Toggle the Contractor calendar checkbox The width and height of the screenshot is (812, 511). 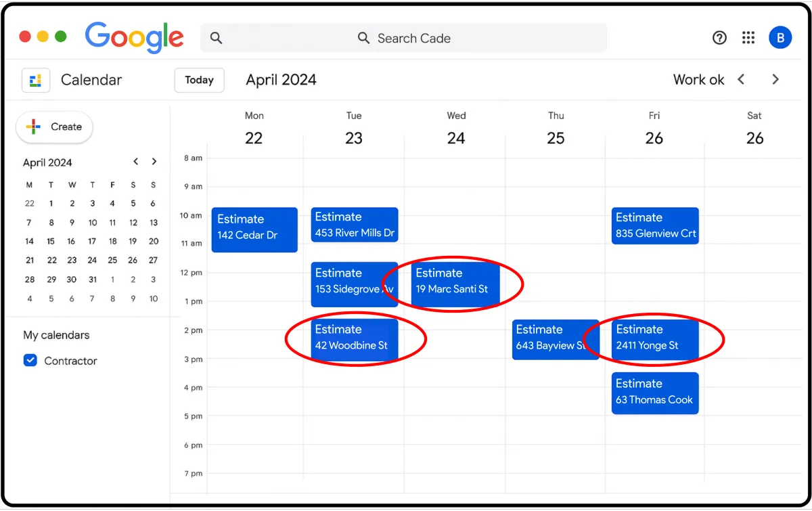30,360
